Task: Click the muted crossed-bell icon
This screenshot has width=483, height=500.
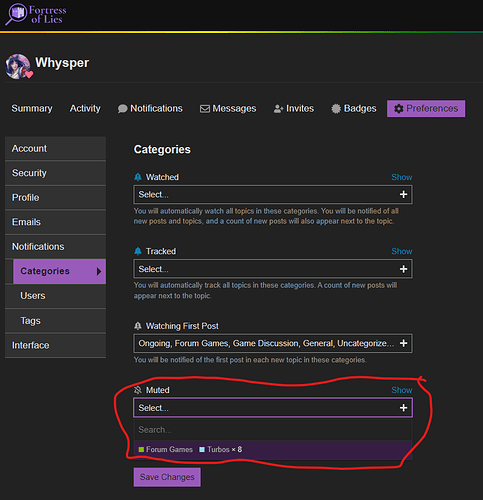Action: pos(138,390)
